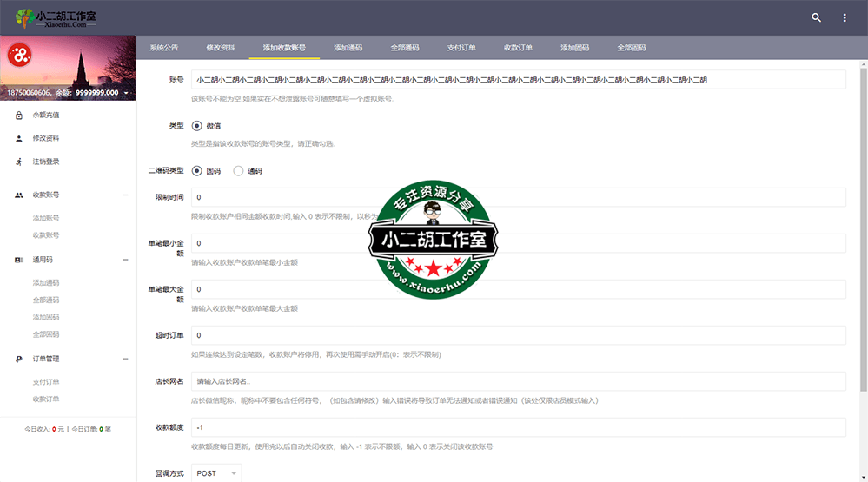Go to 添加通码 in the sidebar
Screen dimensions: 868x482
tap(46, 283)
